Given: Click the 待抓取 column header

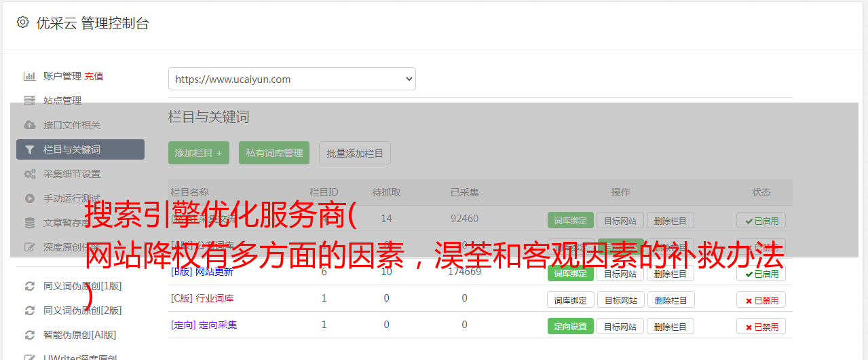Looking at the screenshot, I should click(386, 192).
